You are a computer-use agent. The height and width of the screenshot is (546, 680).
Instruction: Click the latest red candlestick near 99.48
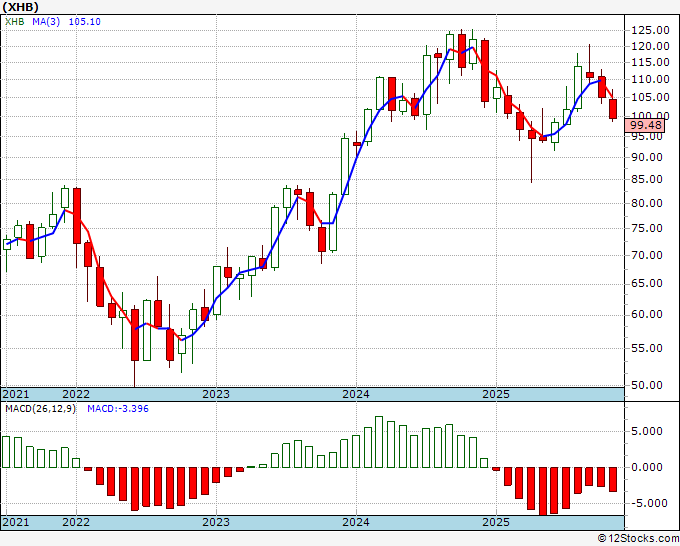pyautogui.click(x=613, y=109)
